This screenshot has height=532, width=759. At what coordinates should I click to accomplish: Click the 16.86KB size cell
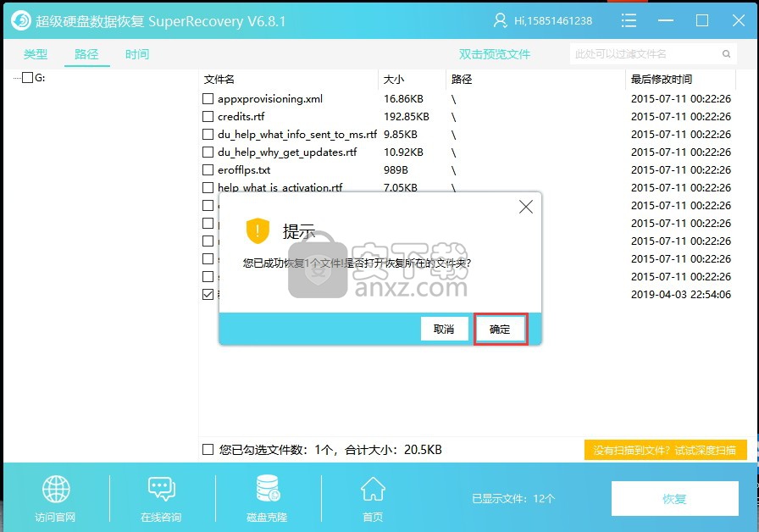(x=403, y=99)
